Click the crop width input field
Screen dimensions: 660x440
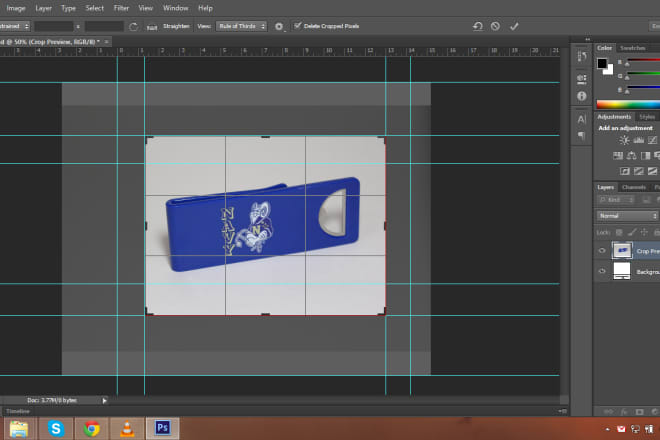click(x=54, y=27)
